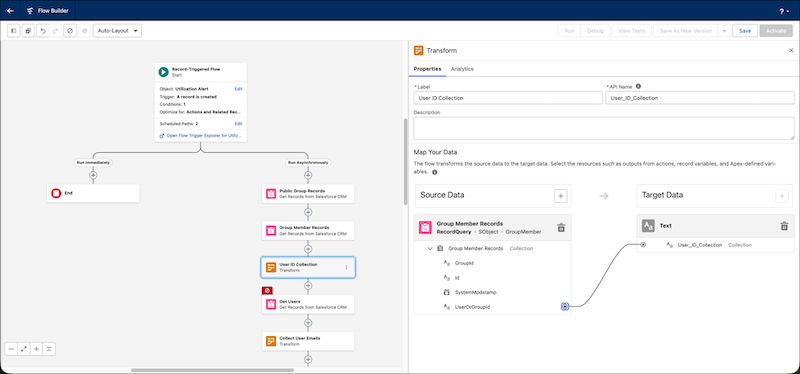Open Flow Trigger Explorer link
Screen dimensions: 800x374
pyautogui.click(x=201, y=136)
